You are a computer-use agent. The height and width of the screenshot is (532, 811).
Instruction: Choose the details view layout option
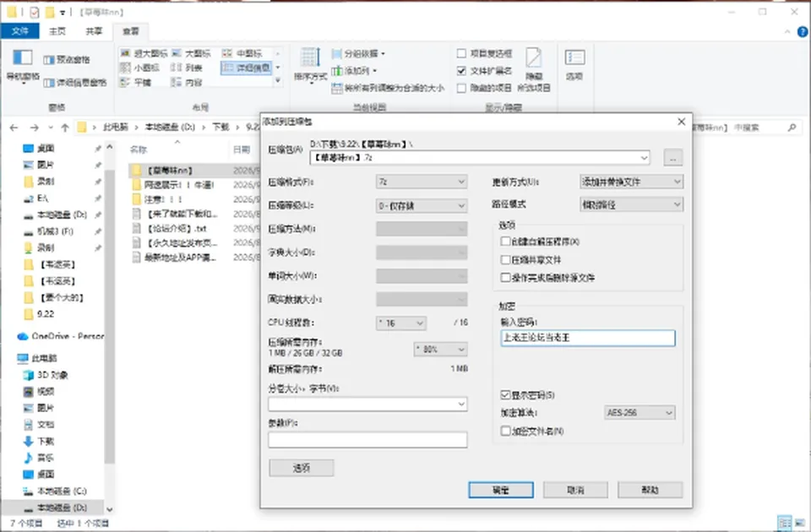click(x=246, y=68)
